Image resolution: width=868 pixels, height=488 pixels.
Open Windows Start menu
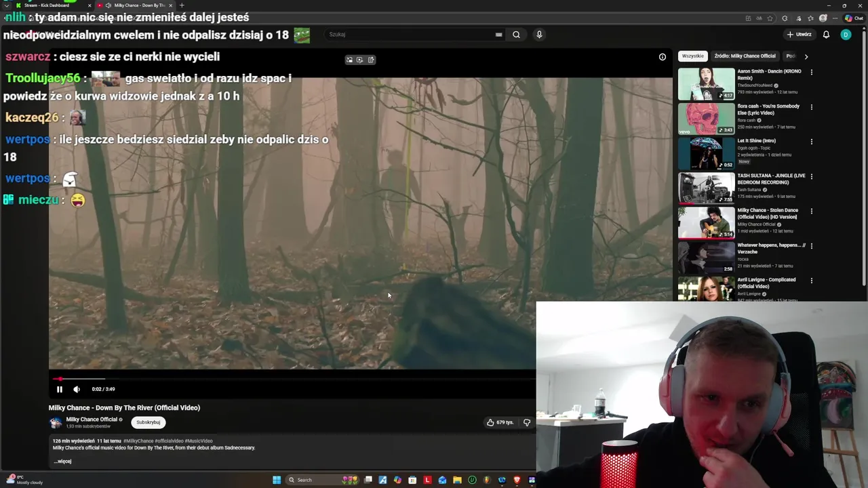tap(277, 480)
